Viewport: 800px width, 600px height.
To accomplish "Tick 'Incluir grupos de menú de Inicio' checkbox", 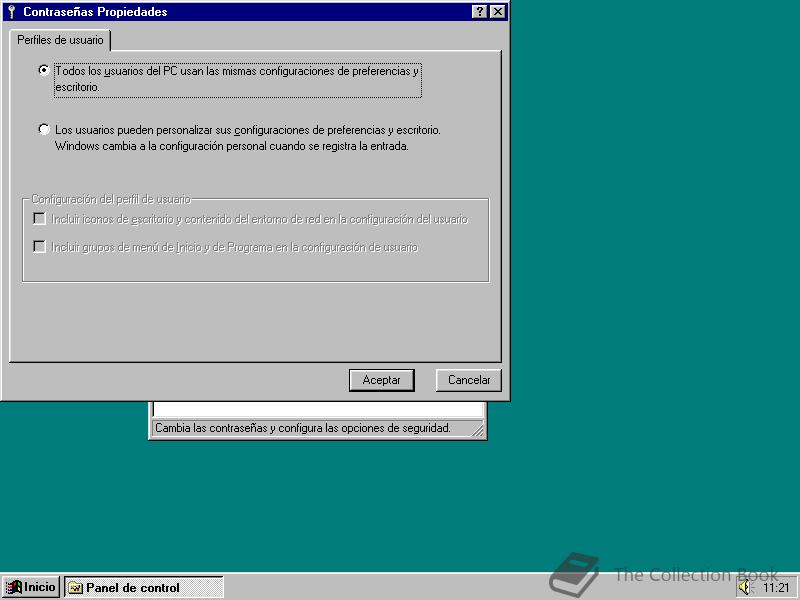I will tap(39, 247).
